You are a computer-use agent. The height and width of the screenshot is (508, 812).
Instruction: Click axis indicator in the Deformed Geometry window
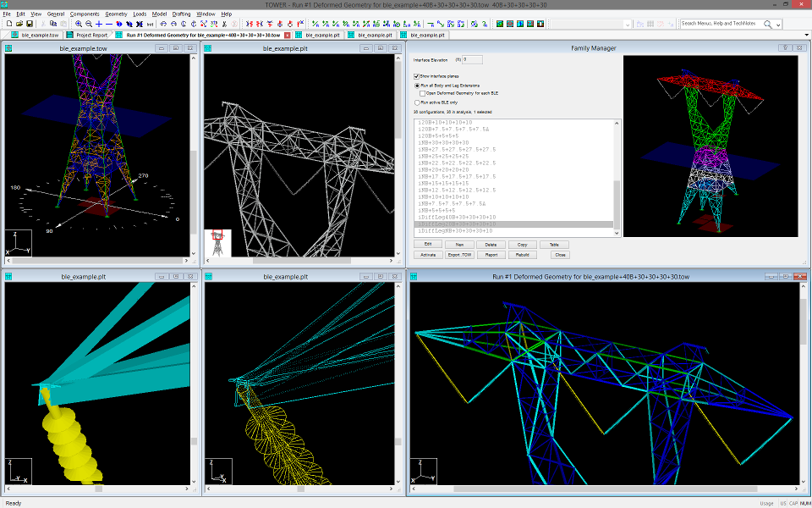point(424,472)
